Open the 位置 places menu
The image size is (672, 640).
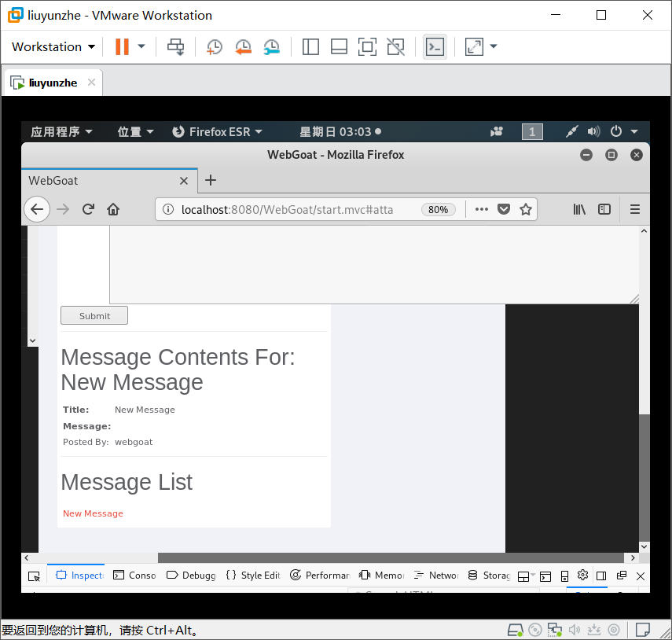[x=135, y=131]
